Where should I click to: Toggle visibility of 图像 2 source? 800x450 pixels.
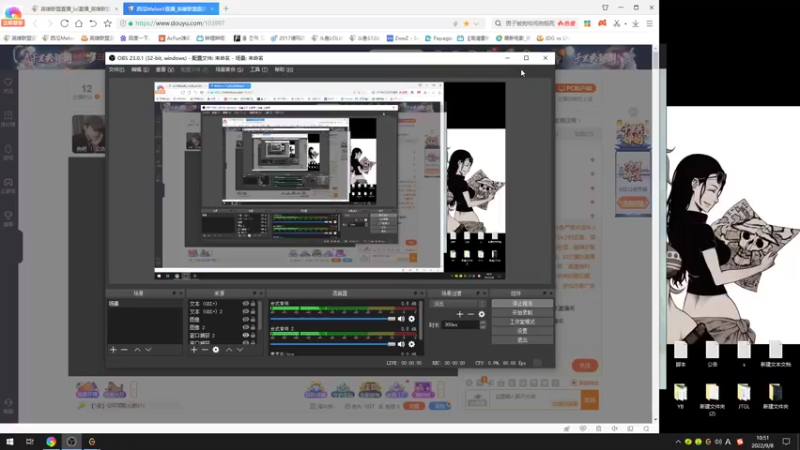(245, 327)
